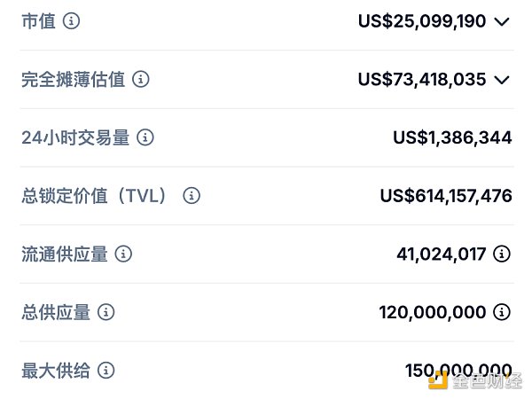Click the info icon after 120,000,000
532x399 pixels.
coord(502,312)
